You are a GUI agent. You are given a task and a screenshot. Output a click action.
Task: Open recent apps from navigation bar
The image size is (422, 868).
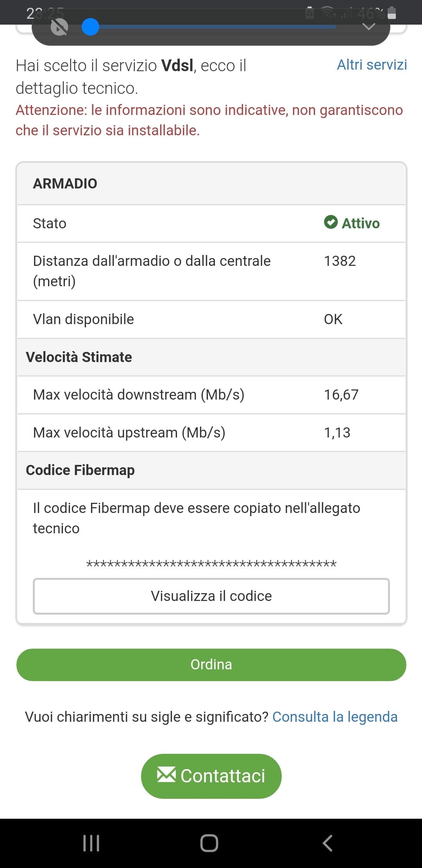[x=91, y=843]
